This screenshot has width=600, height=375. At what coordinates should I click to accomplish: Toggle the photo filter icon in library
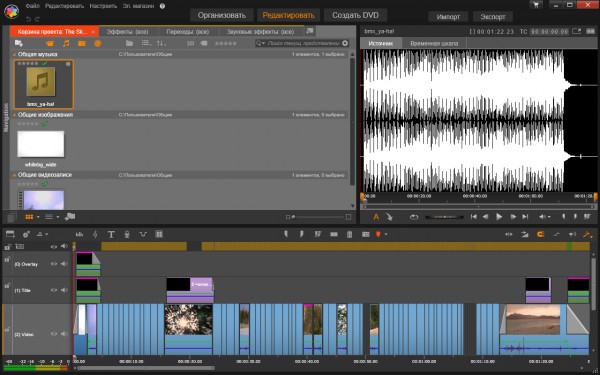[82, 44]
